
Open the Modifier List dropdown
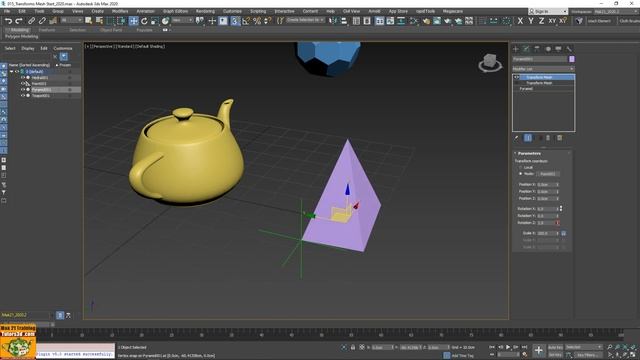coord(543,69)
